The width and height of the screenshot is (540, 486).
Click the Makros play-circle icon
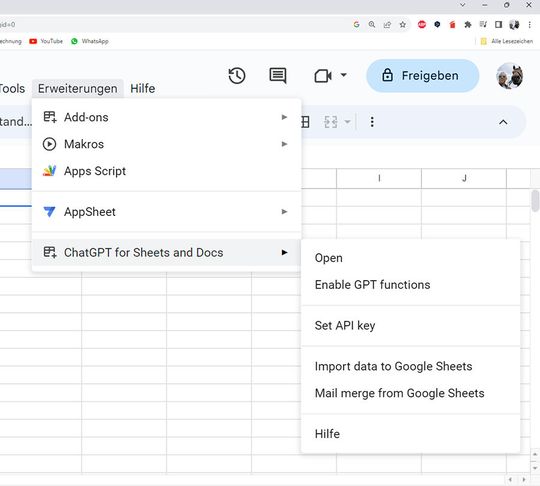(49, 144)
